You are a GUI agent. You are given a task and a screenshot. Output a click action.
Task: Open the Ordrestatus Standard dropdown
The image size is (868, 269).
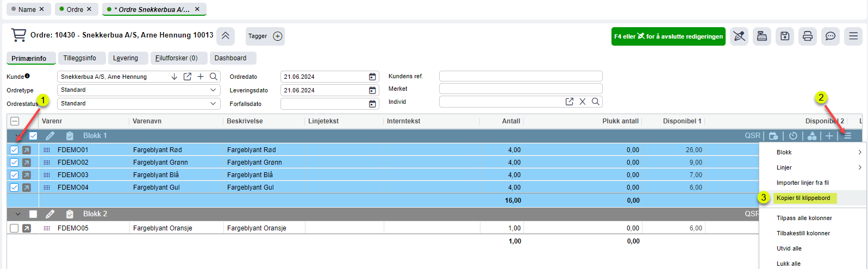[x=138, y=103]
